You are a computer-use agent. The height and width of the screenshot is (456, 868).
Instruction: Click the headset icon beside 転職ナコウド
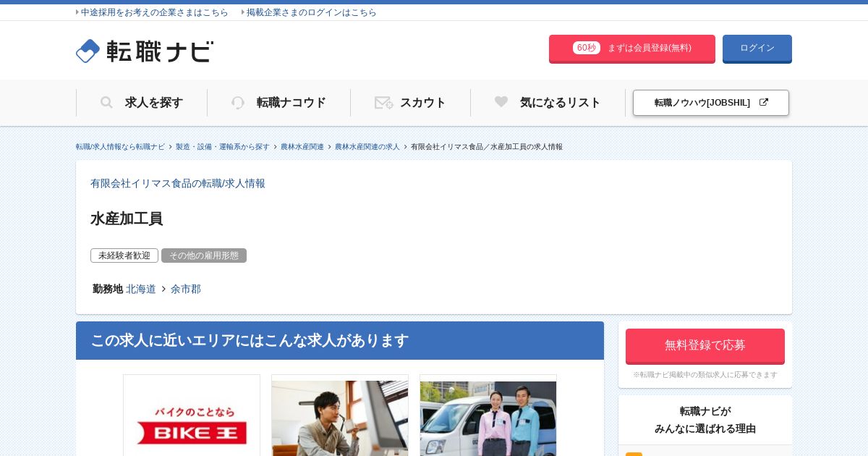pos(238,103)
